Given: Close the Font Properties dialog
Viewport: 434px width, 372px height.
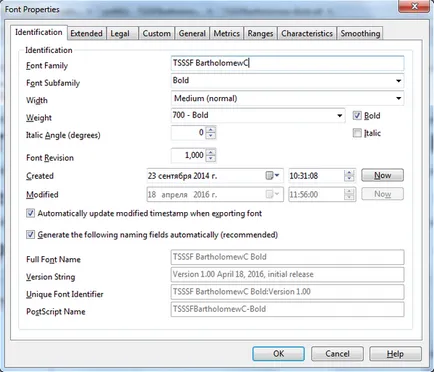Looking at the screenshot, I should click(x=414, y=6).
